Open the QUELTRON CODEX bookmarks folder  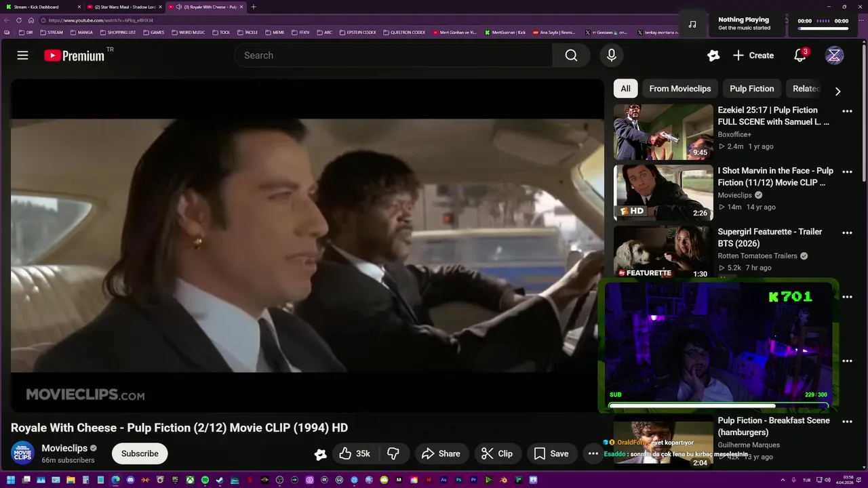tap(404, 33)
